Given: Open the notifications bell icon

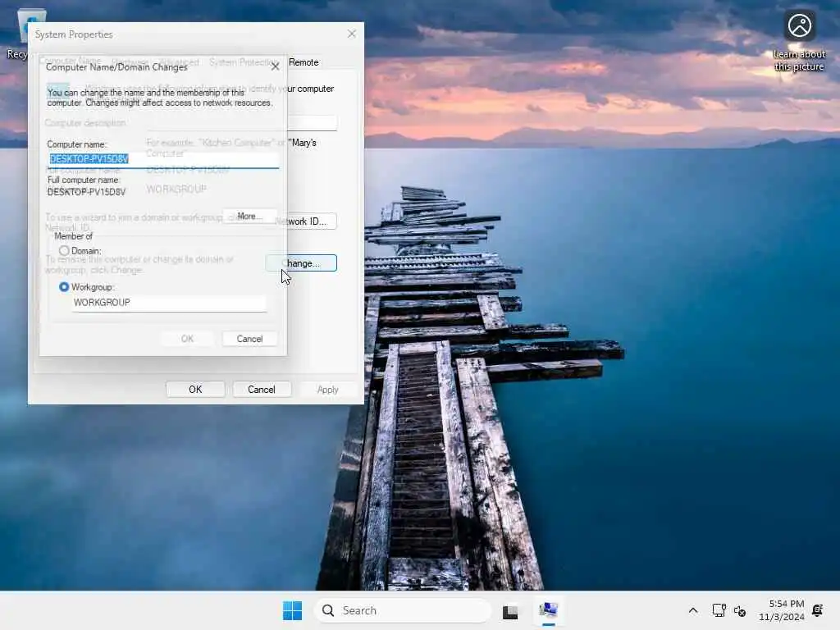Looking at the screenshot, I should pyautogui.click(x=818, y=610).
